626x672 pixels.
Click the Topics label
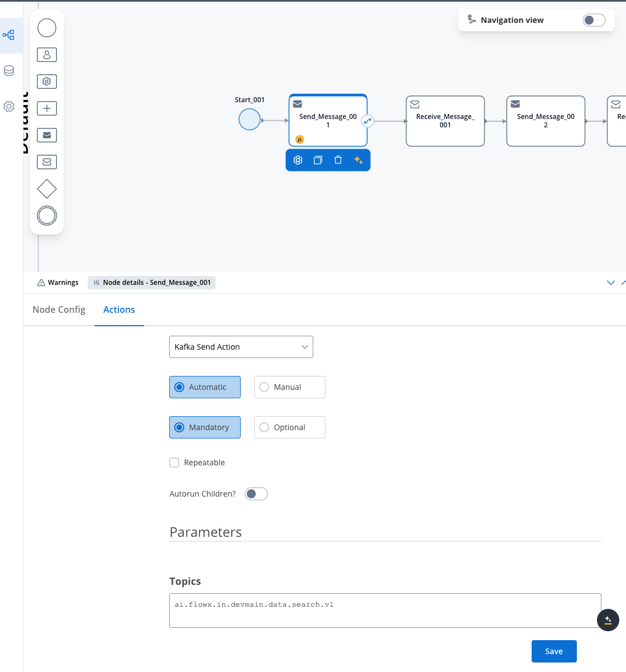(185, 582)
